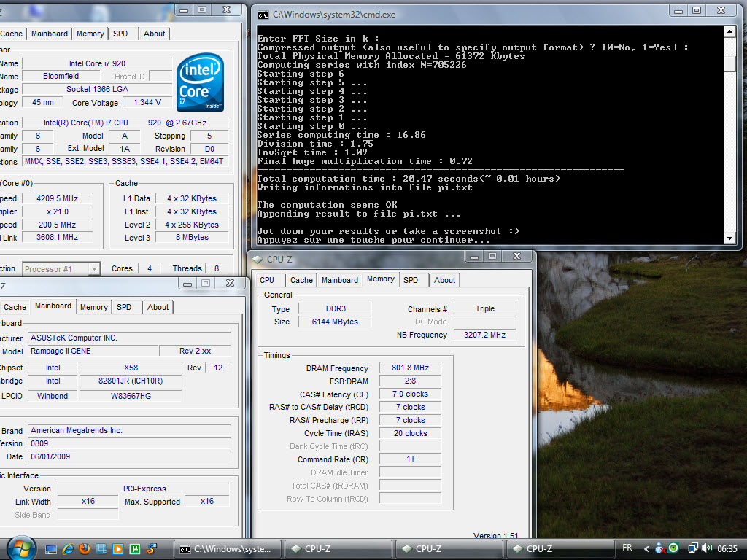Click the processor name Intel Core i7 920

point(97,63)
